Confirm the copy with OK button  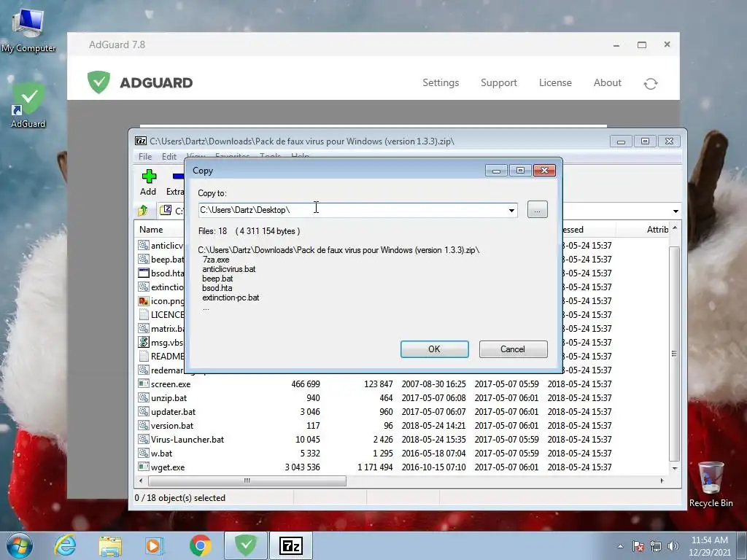[x=435, y=349]
